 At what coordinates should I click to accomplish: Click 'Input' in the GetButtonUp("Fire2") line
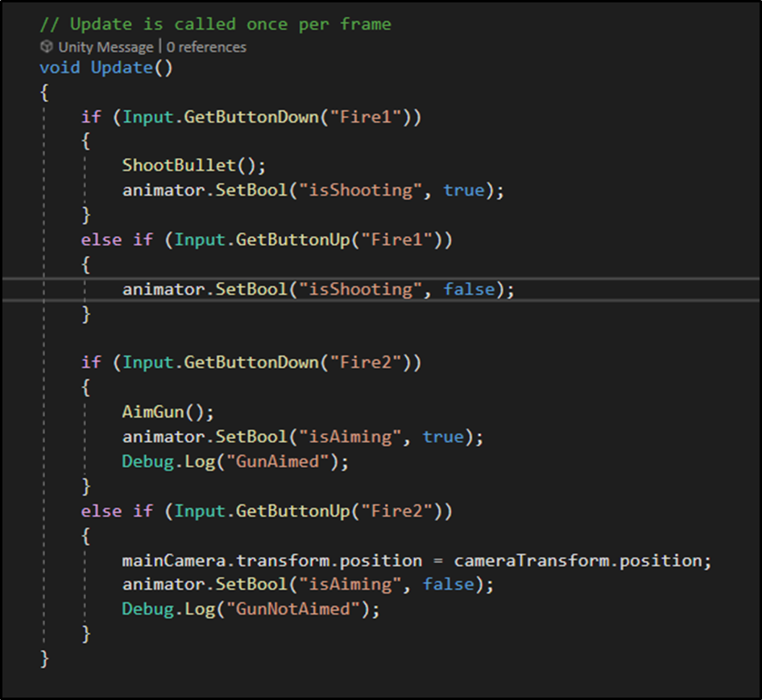point(200,511)
